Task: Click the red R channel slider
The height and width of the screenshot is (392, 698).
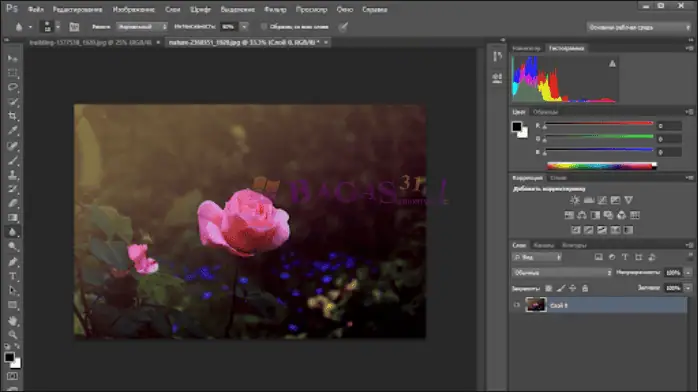Action: pos(599,124)
